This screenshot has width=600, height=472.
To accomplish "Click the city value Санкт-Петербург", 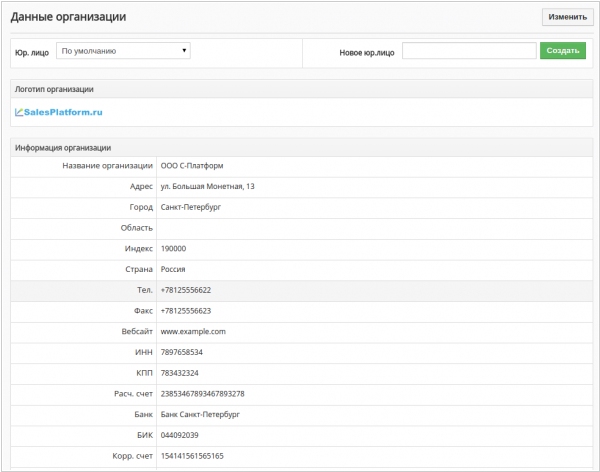I will pyautogui.click(x=191, y=207).
